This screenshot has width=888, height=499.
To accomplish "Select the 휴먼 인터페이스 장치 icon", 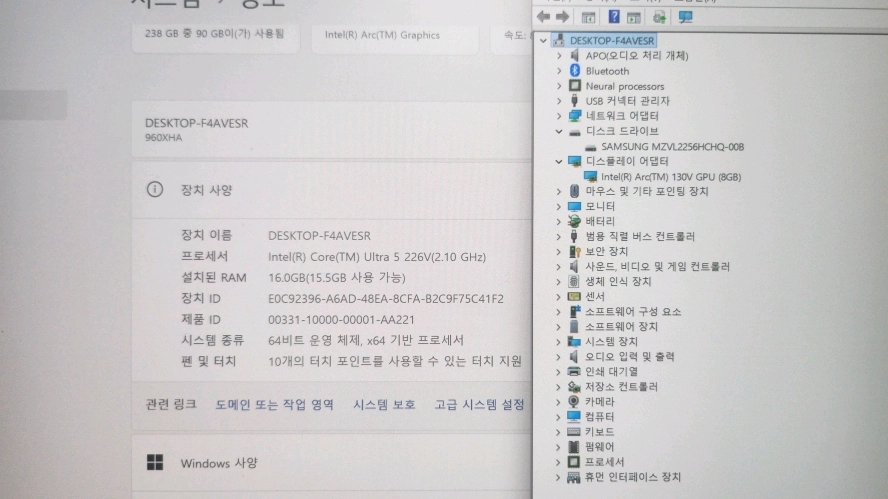I will point(574,477).
